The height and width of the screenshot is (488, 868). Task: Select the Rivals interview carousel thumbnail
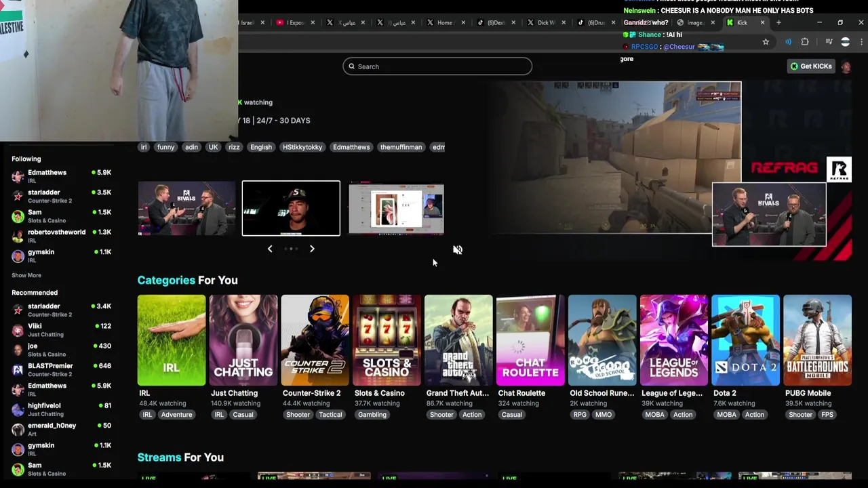186,209
